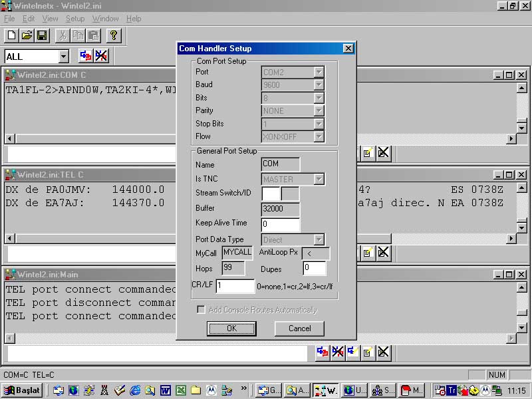Click crossed-out notepad icon in Main window
532x399 pixels.
click(383, 352)
